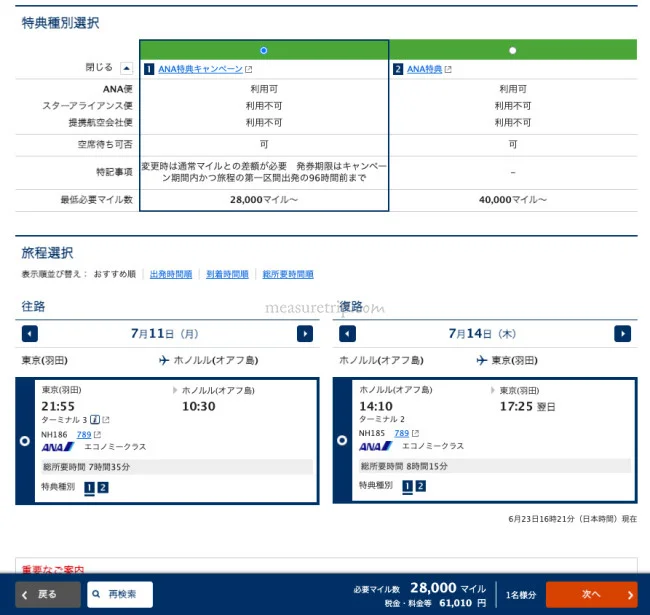Sort itineraries by 出発時間順
The width and height of the screenshot is (650, 615).
171,274
